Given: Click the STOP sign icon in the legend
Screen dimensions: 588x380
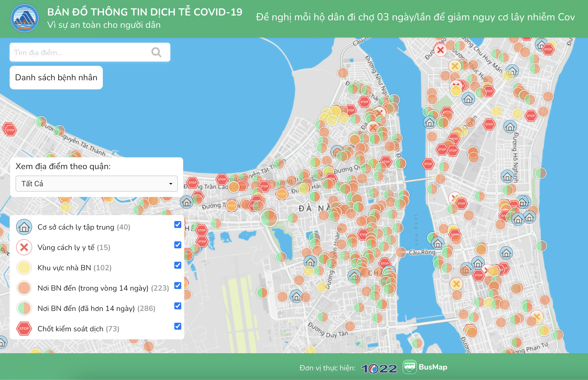Looking at the screenshot, I should pos(24,329).
